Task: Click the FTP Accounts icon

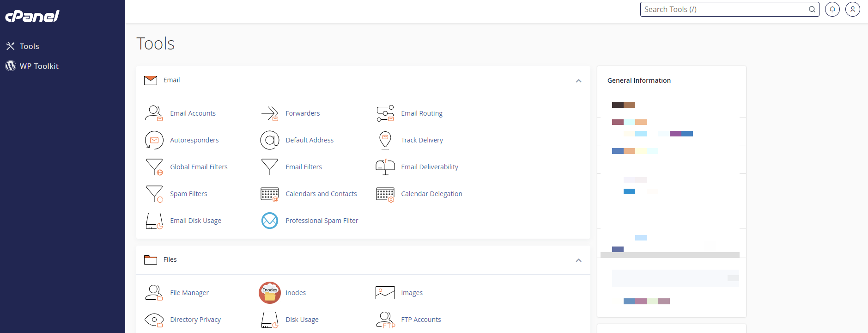Action: tap(385, 320)
